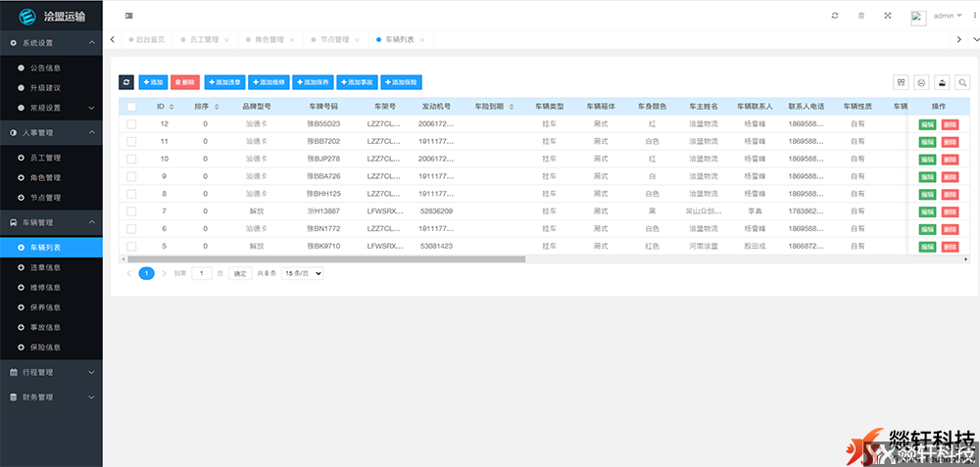
Task: Click the blue 添加违章 button
Action: point(224,82)
